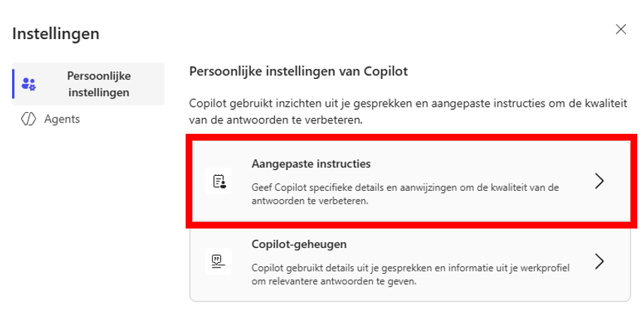644x318 pixels.
Task: Click the Instellingen dialog heading
Action: click(56, 33)
